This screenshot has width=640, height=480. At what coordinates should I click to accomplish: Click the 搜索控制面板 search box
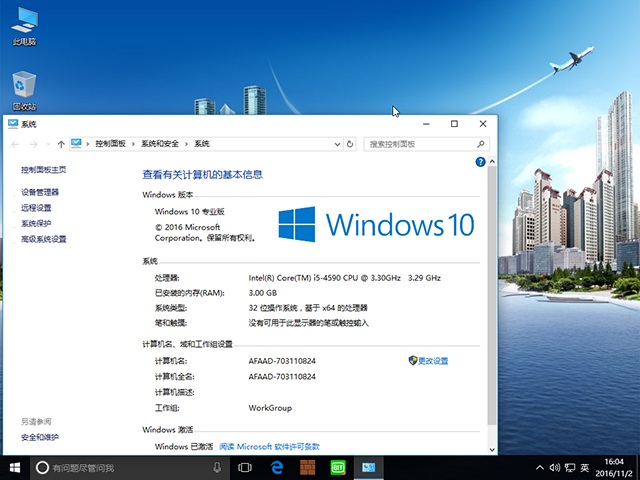click(x=420, y=144)
